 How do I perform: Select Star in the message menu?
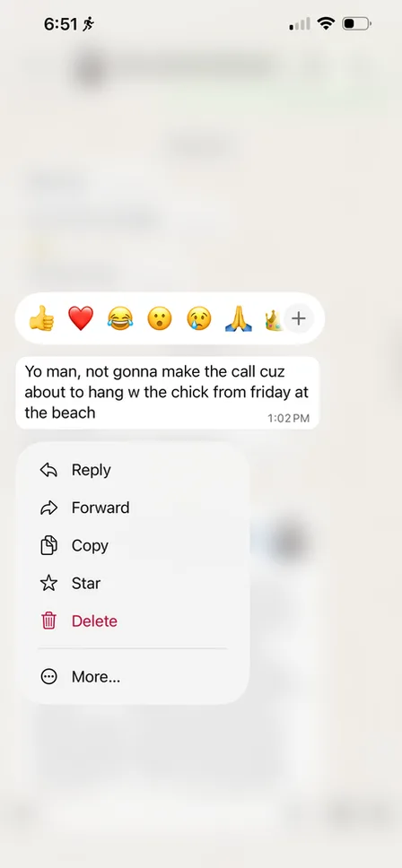133,583
